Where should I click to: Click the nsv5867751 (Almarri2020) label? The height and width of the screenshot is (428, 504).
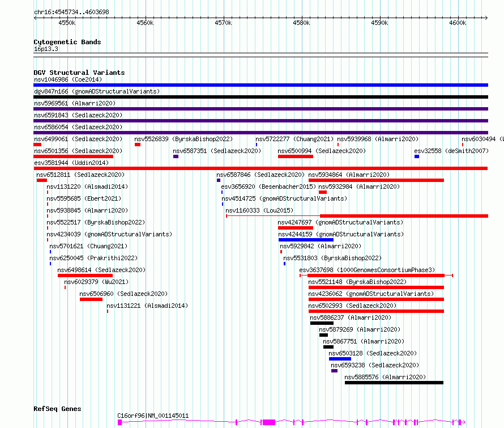point(364,341)
